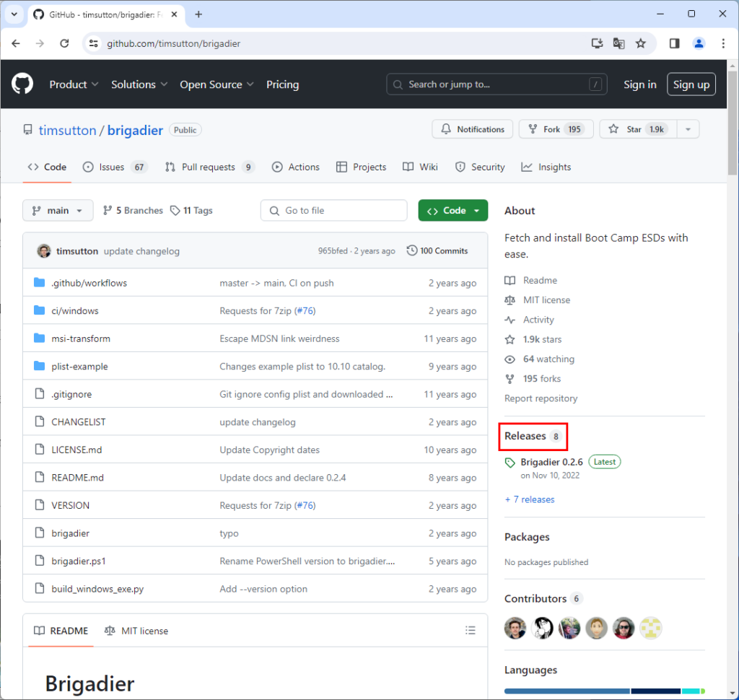Screen dimensions: 739x700
Task: Expand the main branch dropdown
Action: click(x=58, y=211)
